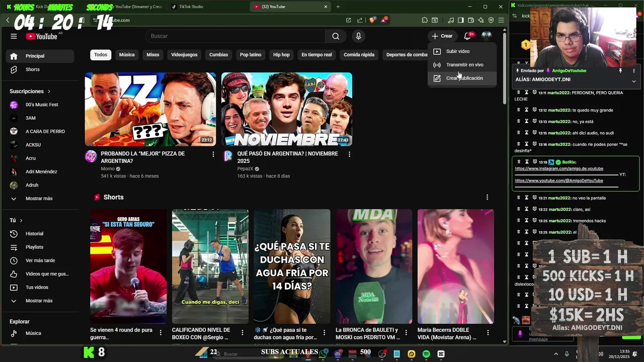Open options for PepazX Noviembre video
644x362 pixels.
click(x=349, y=154)
